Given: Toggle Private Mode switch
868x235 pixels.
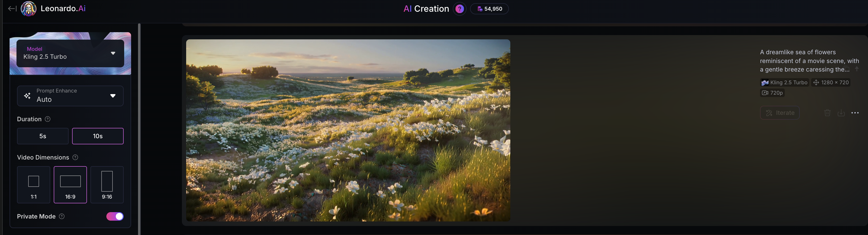Looking at the screenshot, I should point(115,216).
